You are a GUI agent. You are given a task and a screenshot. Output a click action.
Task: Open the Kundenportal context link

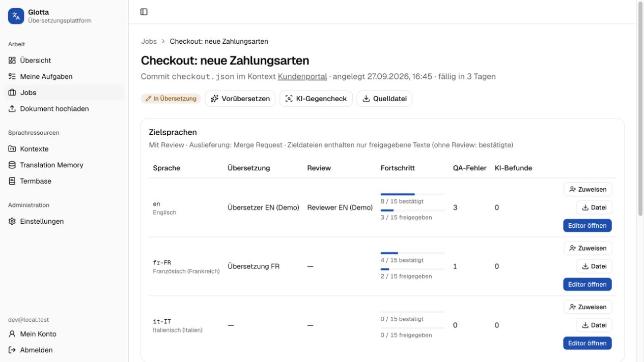coord(302,76)
